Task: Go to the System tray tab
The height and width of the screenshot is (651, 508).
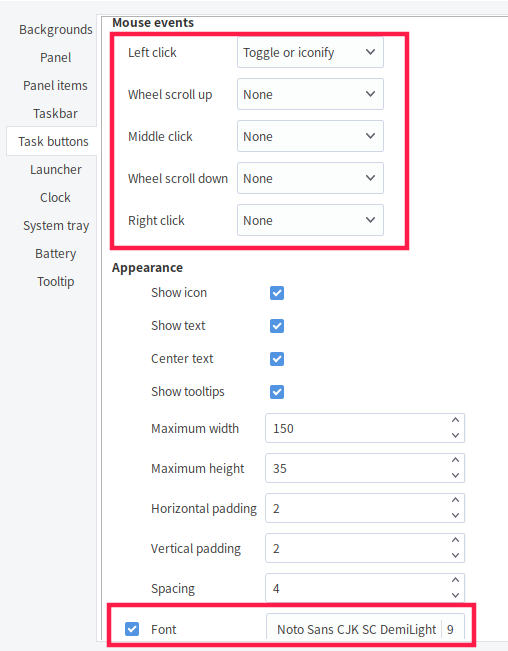Action: tap(55, 225)
